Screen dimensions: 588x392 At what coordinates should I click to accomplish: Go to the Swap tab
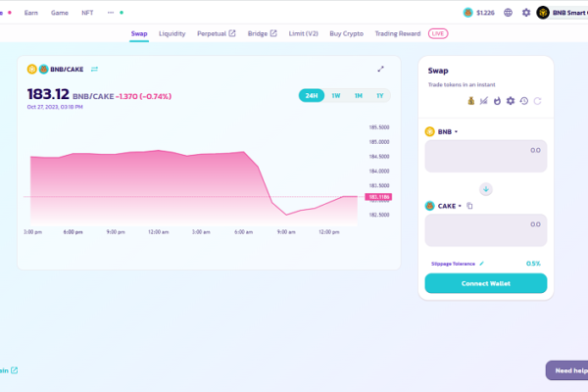[139, 33]
